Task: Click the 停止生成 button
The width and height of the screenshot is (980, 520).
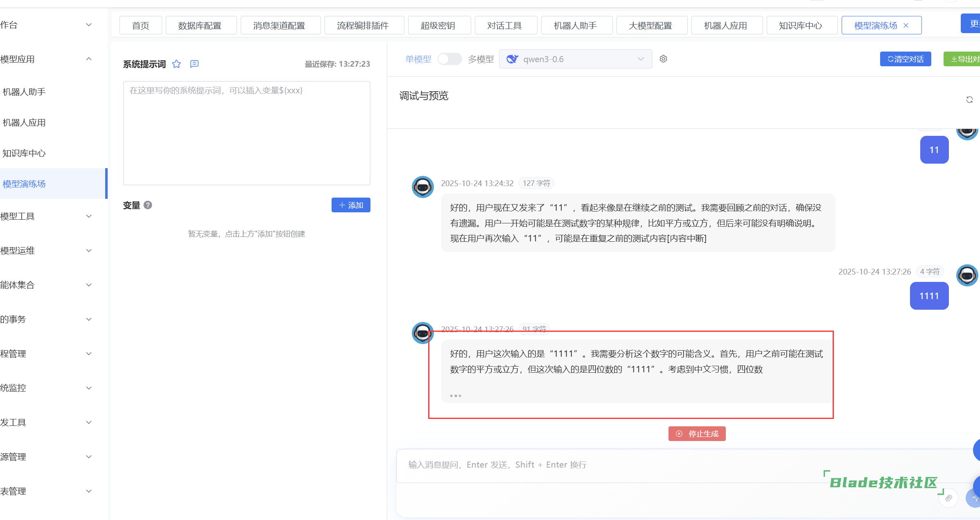Action: (697, 434)
